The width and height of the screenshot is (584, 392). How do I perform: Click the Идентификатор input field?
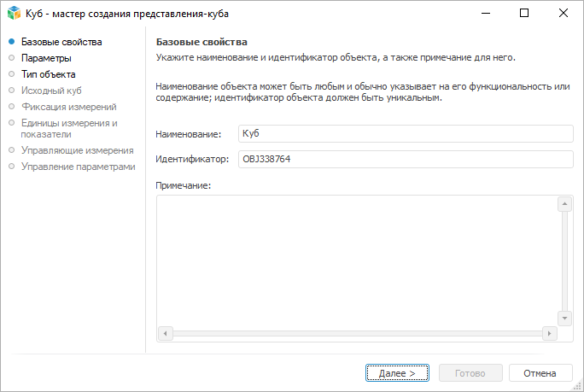click(404, 159)
